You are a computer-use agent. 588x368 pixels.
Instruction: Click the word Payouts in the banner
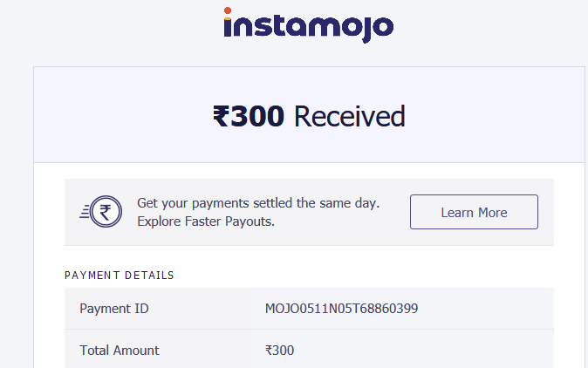[250, 221]
